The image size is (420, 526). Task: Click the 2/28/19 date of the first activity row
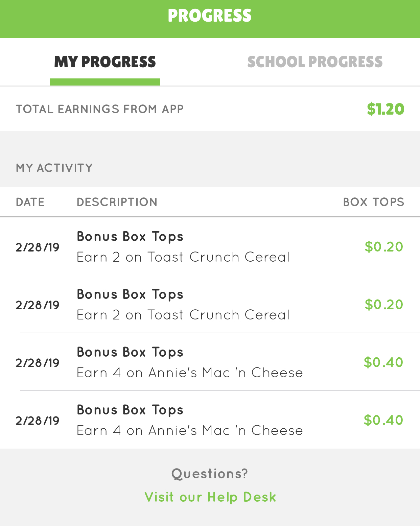point(38,247)
